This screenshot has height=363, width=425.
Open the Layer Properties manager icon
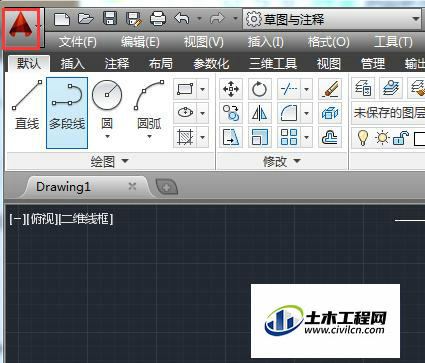coord(363,88)
